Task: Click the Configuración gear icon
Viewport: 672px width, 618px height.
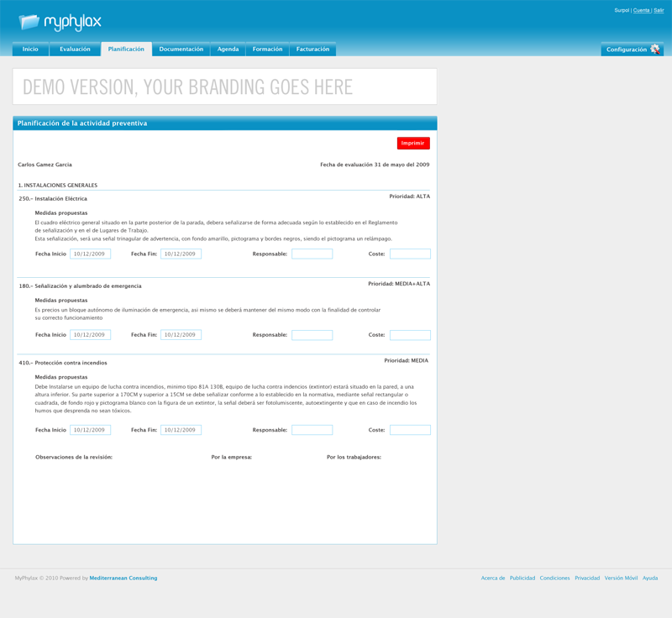Action: pyautogui.click(x=655, y=50)
